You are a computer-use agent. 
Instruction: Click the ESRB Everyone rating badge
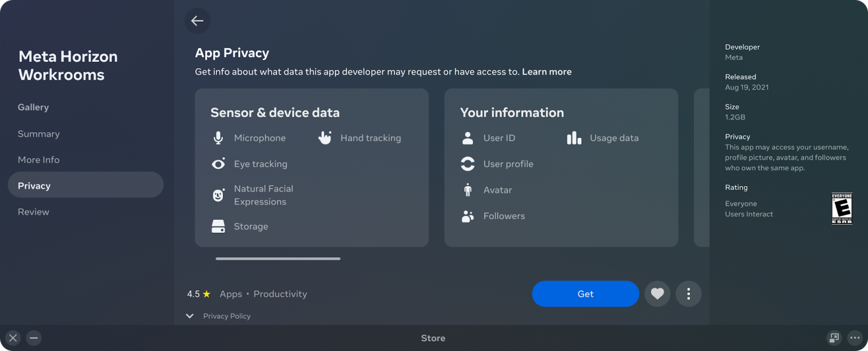(x=842, y=208)
